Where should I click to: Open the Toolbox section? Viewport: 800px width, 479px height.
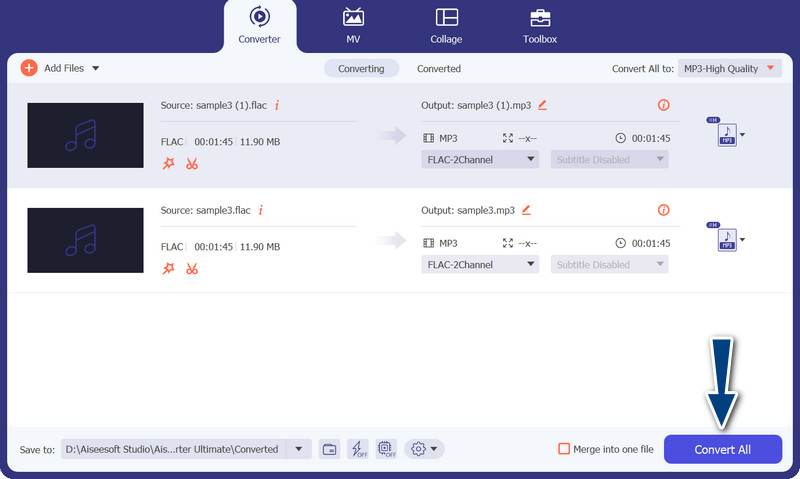[x=539, y=26]
